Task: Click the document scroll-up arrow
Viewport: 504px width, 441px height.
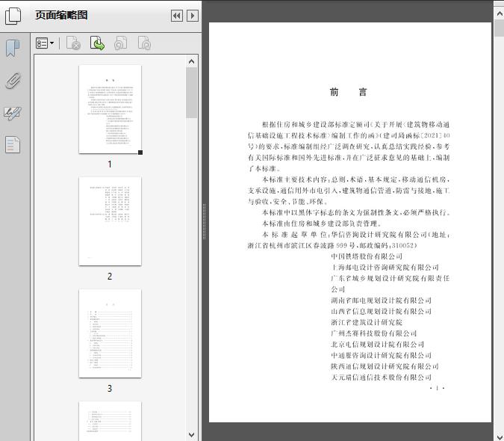Action: pos(500,13)
